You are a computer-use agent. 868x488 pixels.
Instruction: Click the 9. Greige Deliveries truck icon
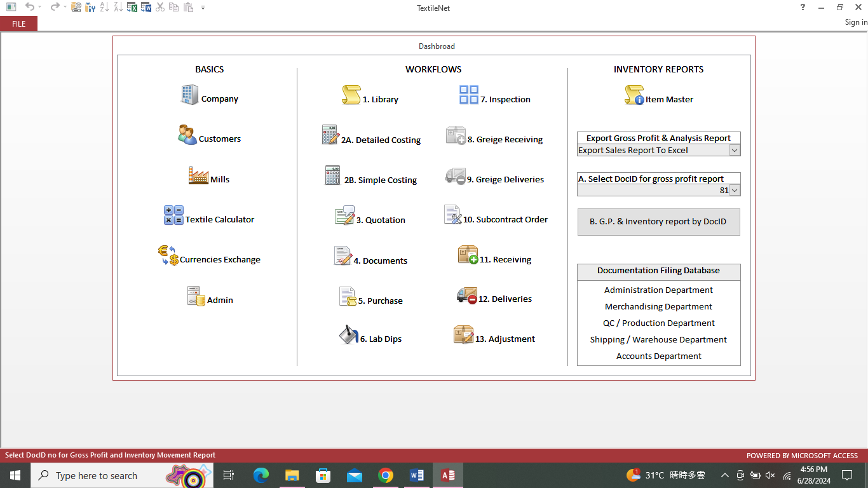(x=456, y=176)
